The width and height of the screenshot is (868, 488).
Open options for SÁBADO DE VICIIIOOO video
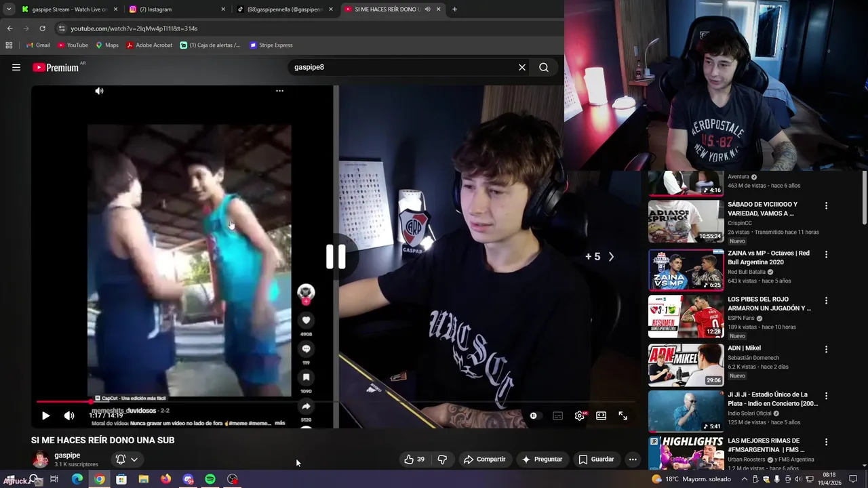pos(826,205)
